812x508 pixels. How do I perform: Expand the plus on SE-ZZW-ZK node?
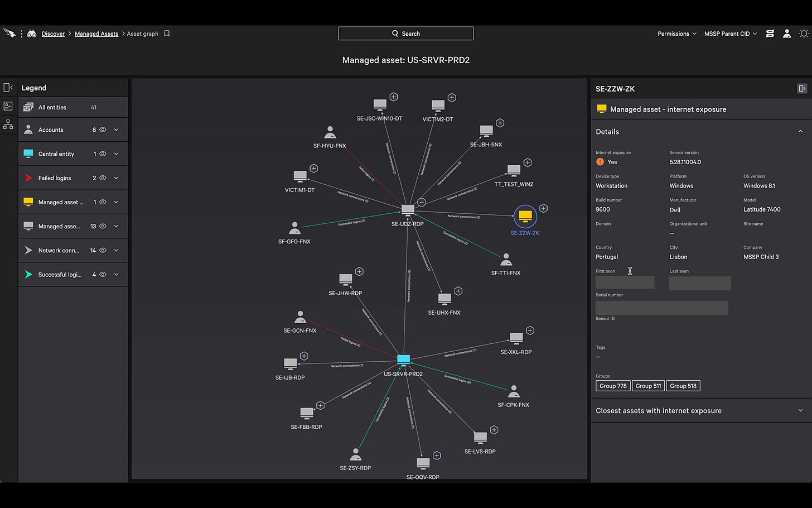543,208
